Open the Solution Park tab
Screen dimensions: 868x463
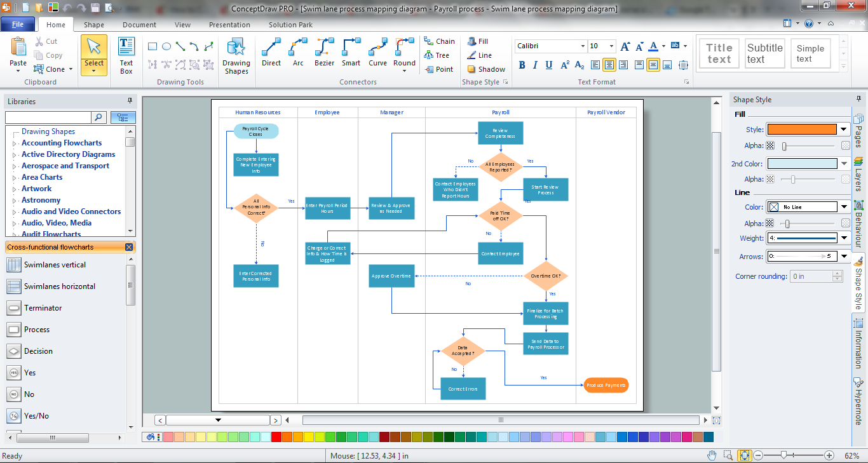(290, 25)
